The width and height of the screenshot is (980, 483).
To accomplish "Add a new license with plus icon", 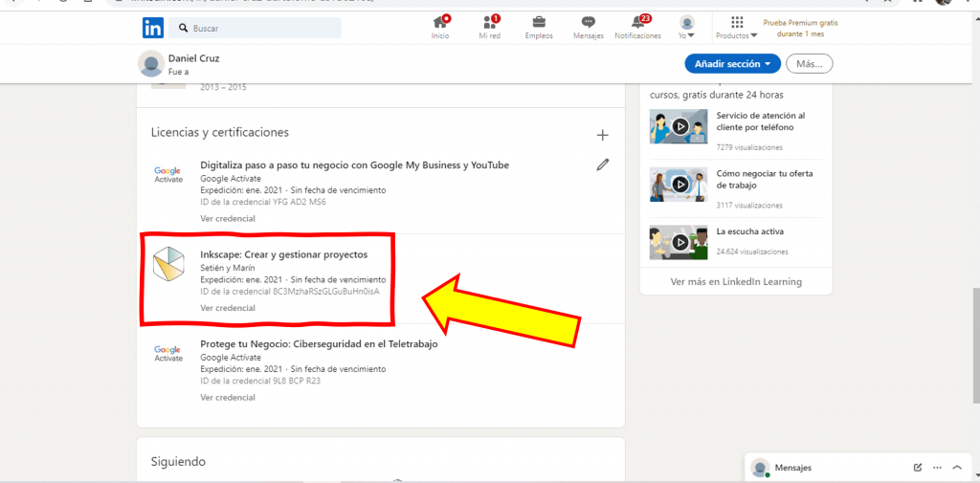I will click(x=603, y=135).
